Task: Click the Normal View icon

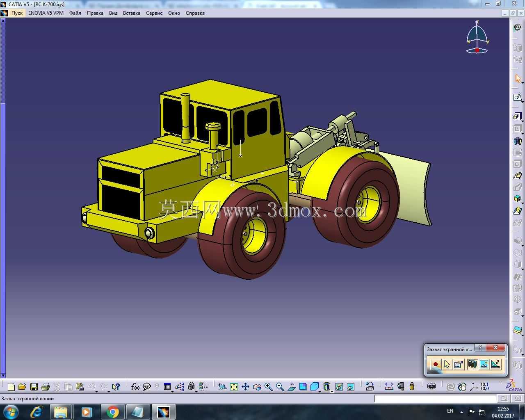Action: coord(292,386)
